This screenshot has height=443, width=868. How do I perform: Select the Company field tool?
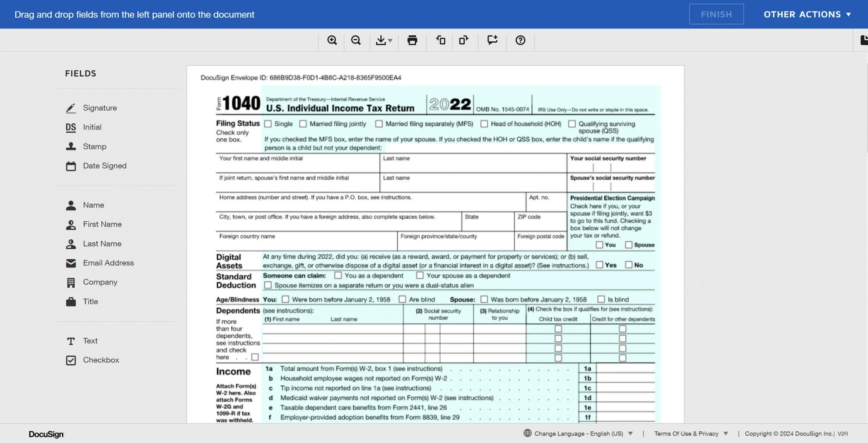[x=100, y=282]
